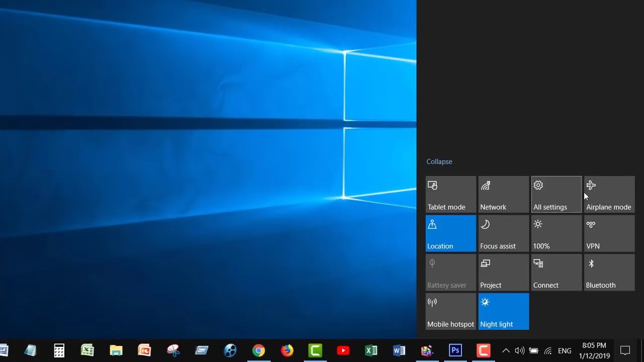This screenshot has width=644, height=362.
Task: Launch PowerPoint from the taskbar
Action: pyautogui.click(x=144, y=350)
